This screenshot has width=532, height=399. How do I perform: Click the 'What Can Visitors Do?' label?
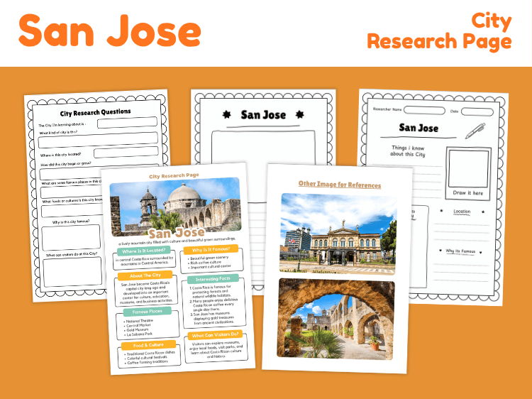click(x=215, y=335)
